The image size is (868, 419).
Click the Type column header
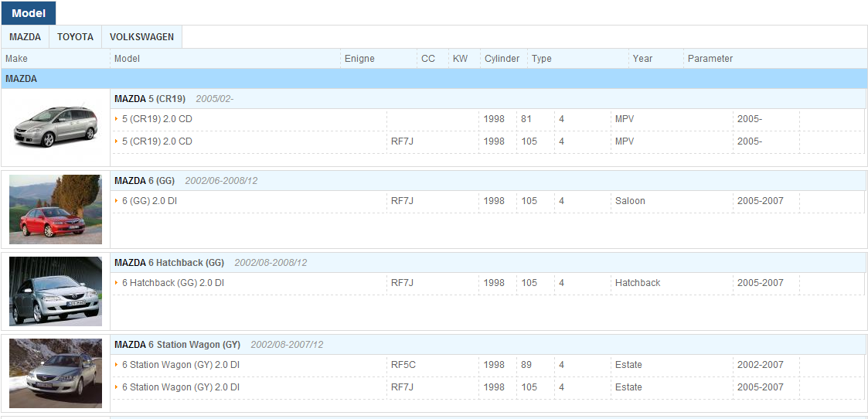click(578, 59)
